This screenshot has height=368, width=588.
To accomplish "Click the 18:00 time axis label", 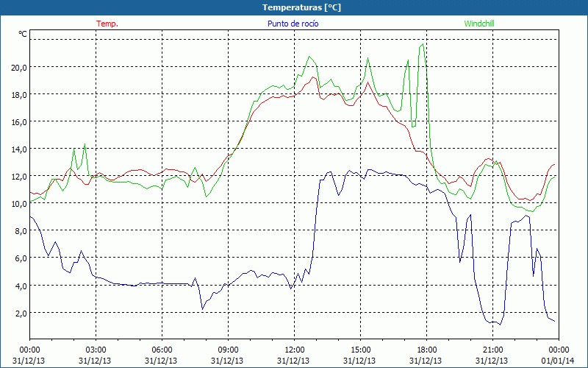I will pos(427,350).
